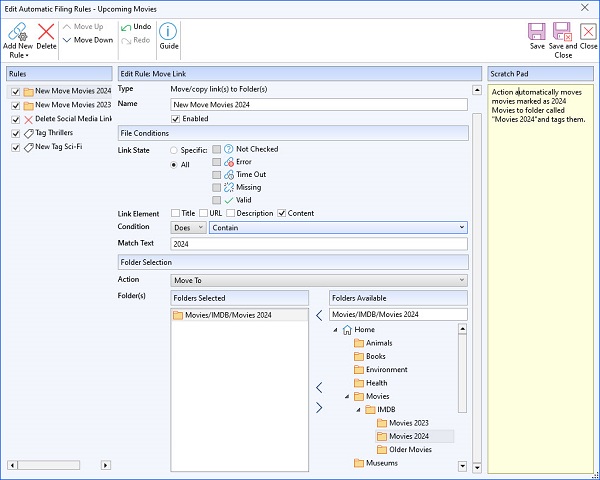
Task: Click Rules list scroll right arrow
Action: (106, 465)
